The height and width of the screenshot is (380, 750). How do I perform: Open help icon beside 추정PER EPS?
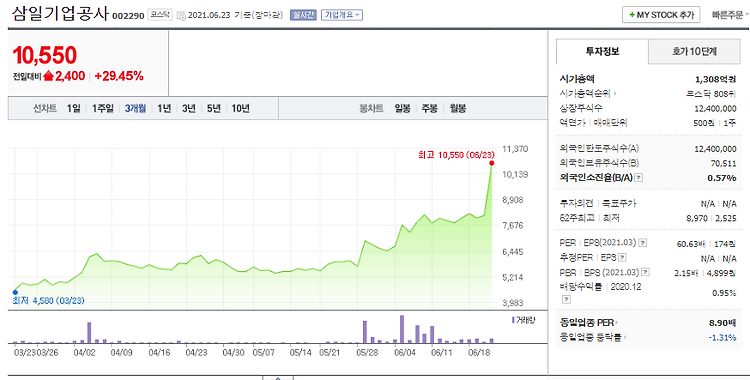pyautogui.click(x=622, y=257)
